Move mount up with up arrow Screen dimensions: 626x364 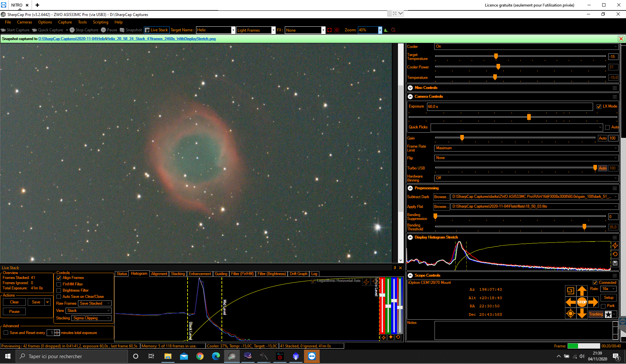point(582,291)
